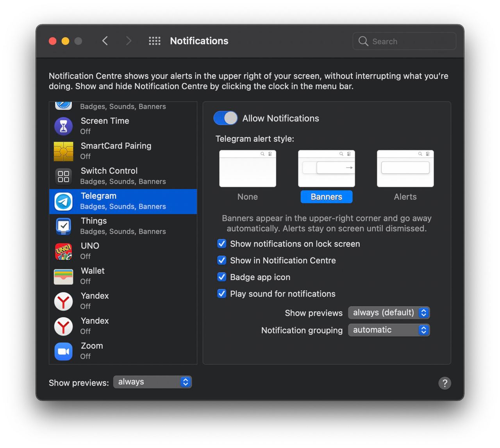500x448 pixels.
Task: Select the Telegram row
Action: pyautogui.click(x=123, y=202)
